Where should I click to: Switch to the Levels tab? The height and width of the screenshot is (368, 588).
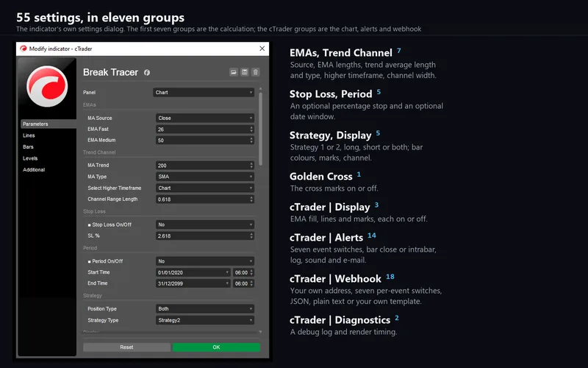tap(30, 158)
